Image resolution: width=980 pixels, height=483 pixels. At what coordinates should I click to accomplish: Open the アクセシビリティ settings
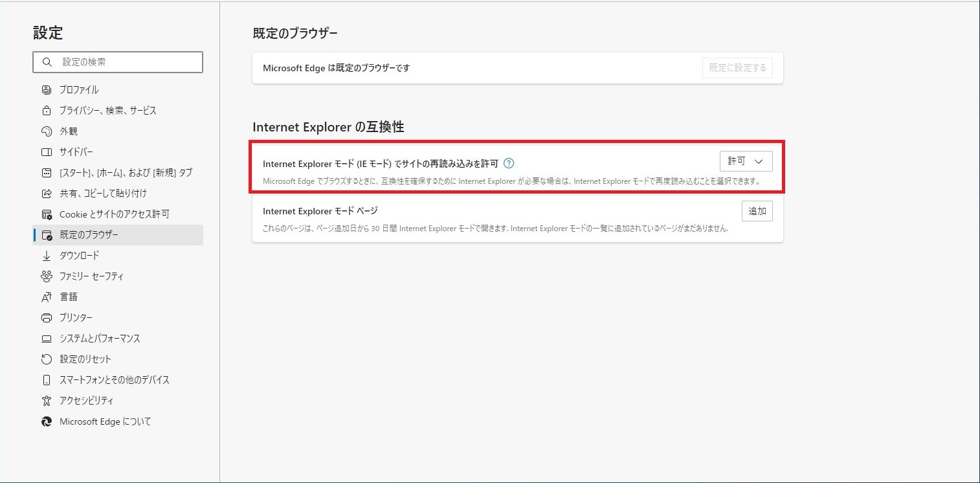[118, 401]
